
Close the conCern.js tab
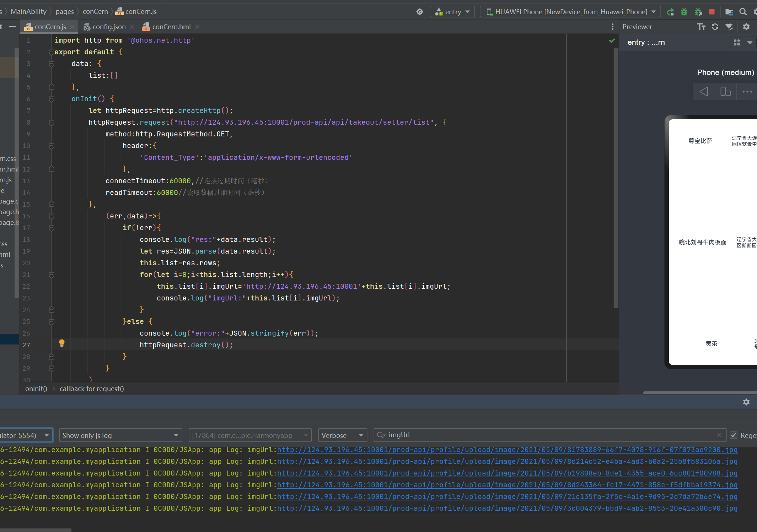point(72,27)
